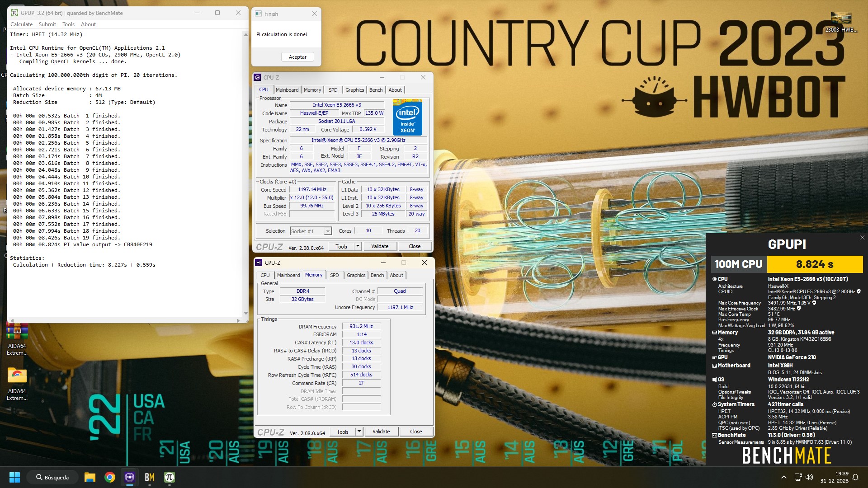This screenshot has height=488, width=868.
Task: Click the 8.824 s result in BenchMate
Action: (815, 264)
